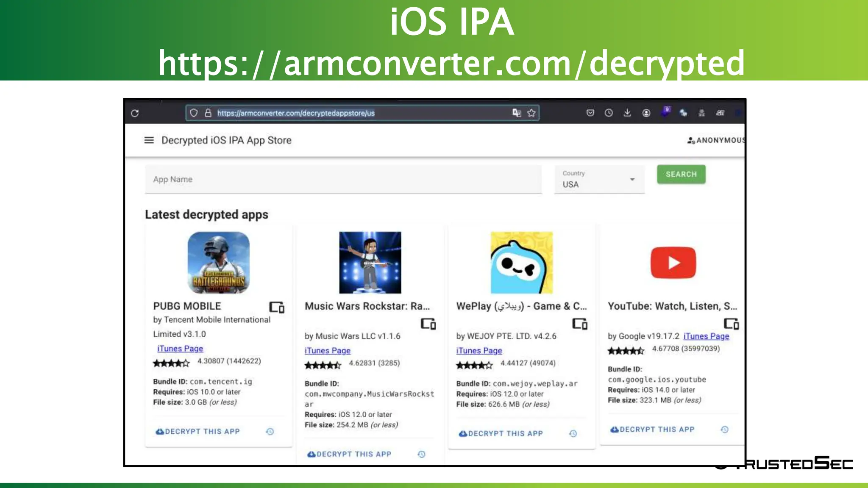Click DECRYPT THIS APP for YouTube
The image size is (868, 488).
click(x=652, y=430)
